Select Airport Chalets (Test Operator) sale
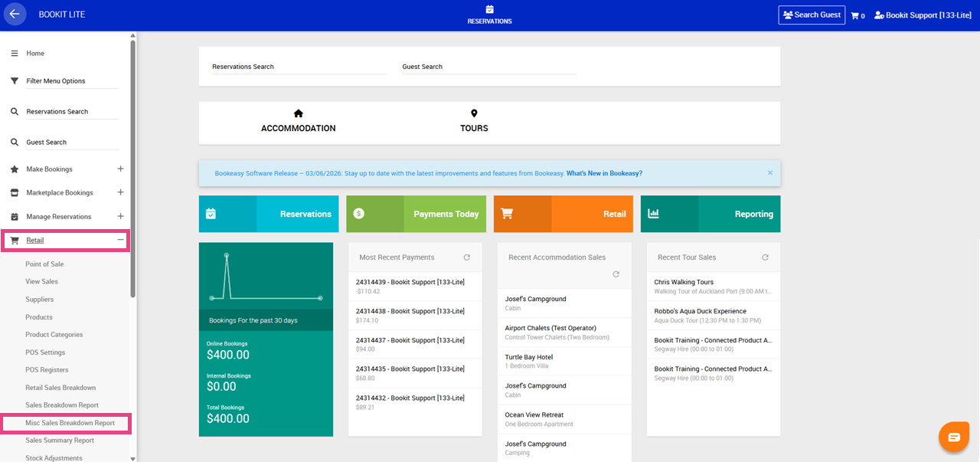The height and width of the screenshot is (462, 980). (x=564, y=333)
